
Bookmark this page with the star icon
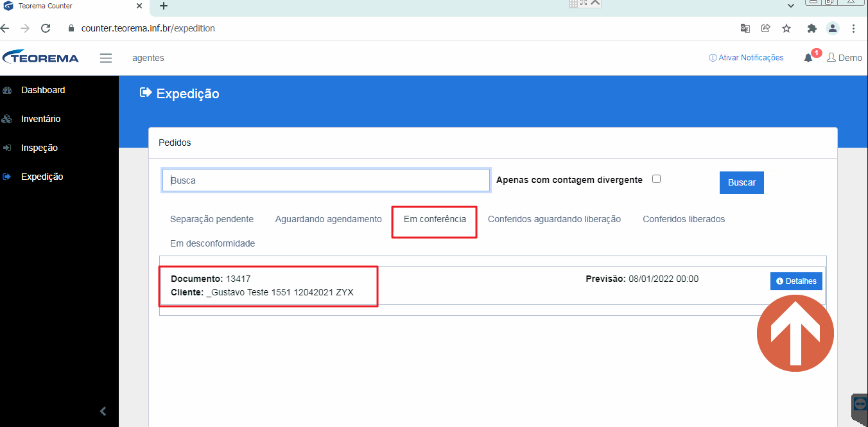tap(786, 28)
